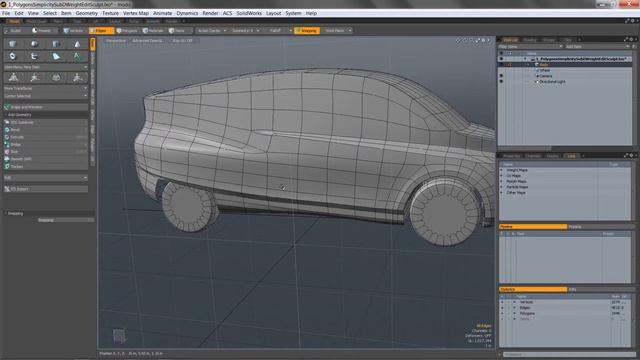Select the green pen tool icon in the primitives grid
The width and height of the screenshot is (640, 360).
(x=77, y=56)
